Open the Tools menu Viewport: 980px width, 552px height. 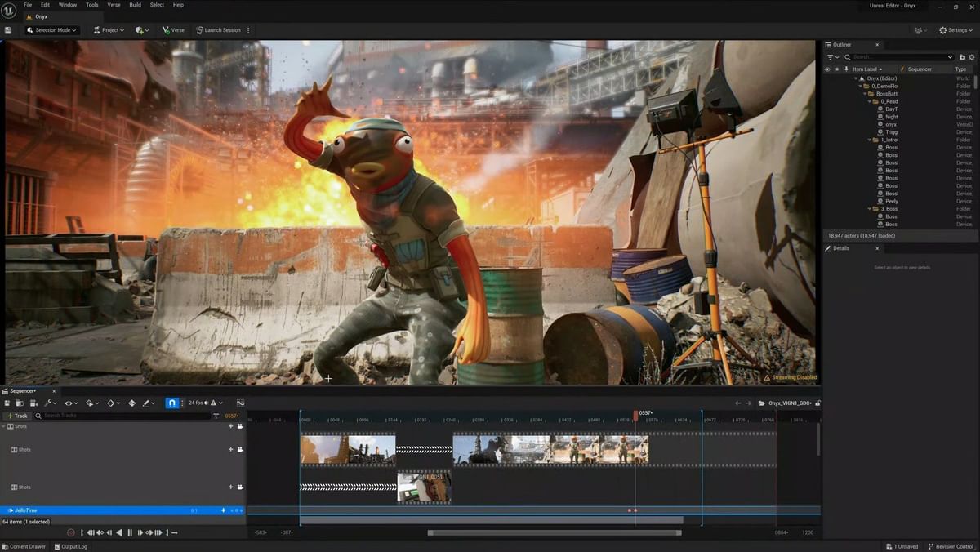91,5
